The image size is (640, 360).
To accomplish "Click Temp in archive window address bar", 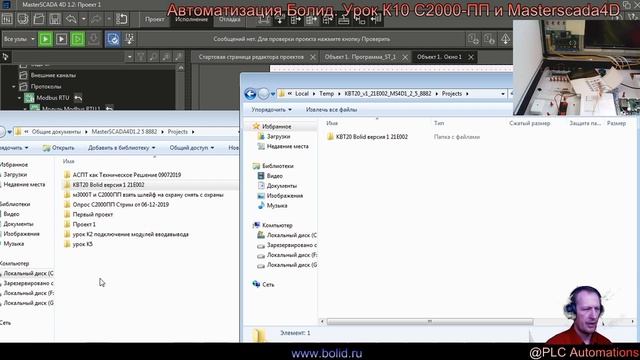I will click(x=326, y=93).
